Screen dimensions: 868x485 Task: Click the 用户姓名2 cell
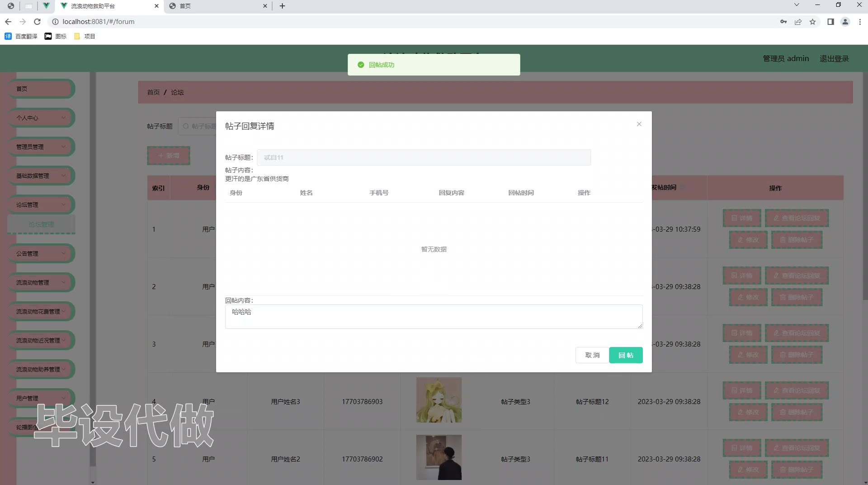[x=285, y=459]
